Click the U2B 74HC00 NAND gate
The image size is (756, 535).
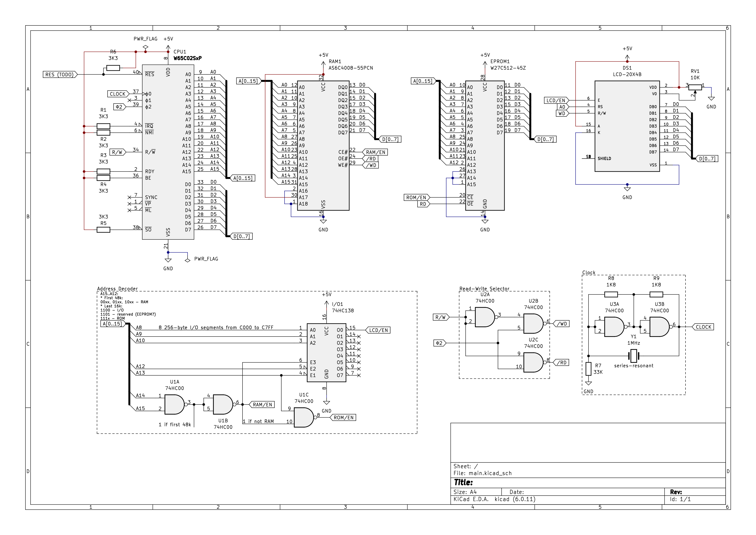533,324
